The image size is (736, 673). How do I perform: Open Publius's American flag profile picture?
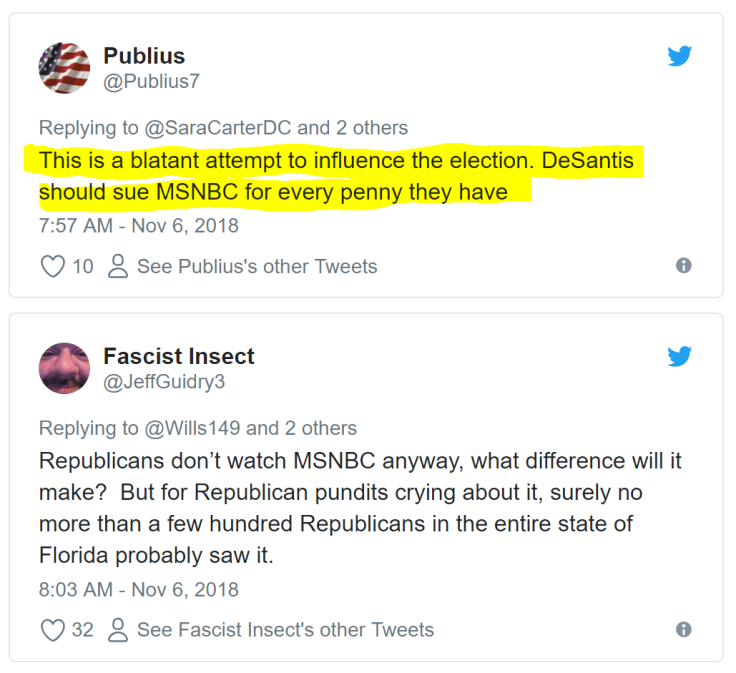[x=64, y=68]
